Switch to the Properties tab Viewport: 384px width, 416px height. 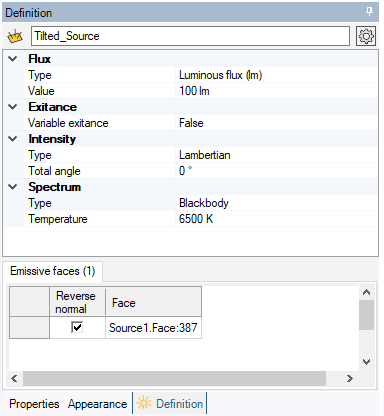(x=34, y=404)
